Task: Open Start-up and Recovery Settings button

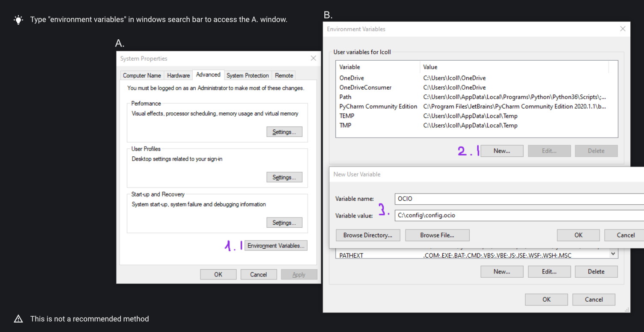Action: pyautogui.click(x=284, y=222)
